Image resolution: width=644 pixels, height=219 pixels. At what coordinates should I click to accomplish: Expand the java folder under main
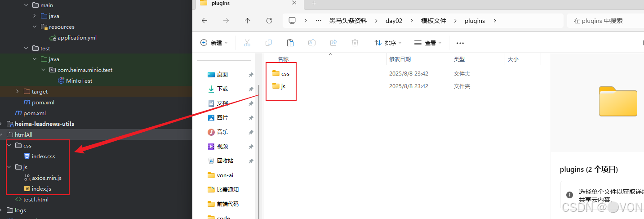(x=35, y=16)
